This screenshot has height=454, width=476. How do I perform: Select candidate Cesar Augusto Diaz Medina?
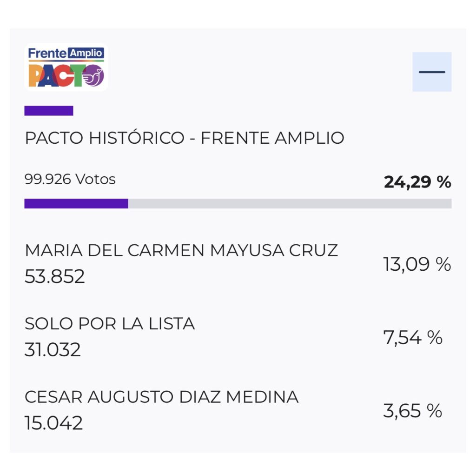coord(161,397)
